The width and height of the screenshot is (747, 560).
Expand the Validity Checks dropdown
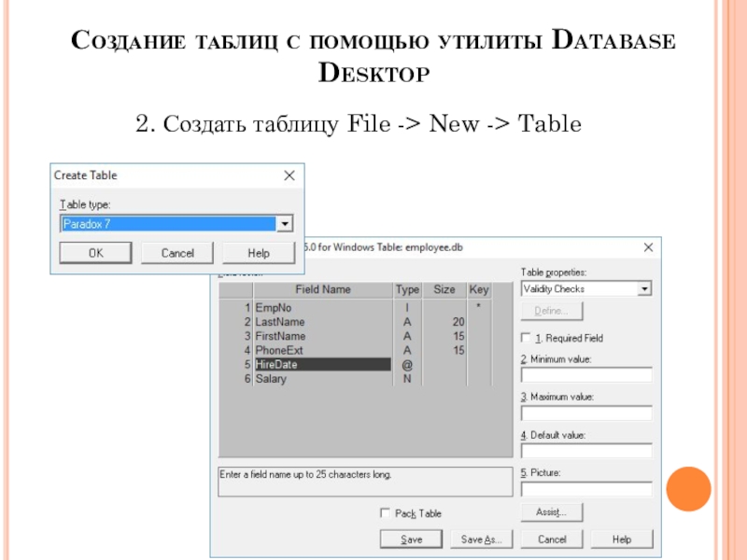[x=644, y=289]
